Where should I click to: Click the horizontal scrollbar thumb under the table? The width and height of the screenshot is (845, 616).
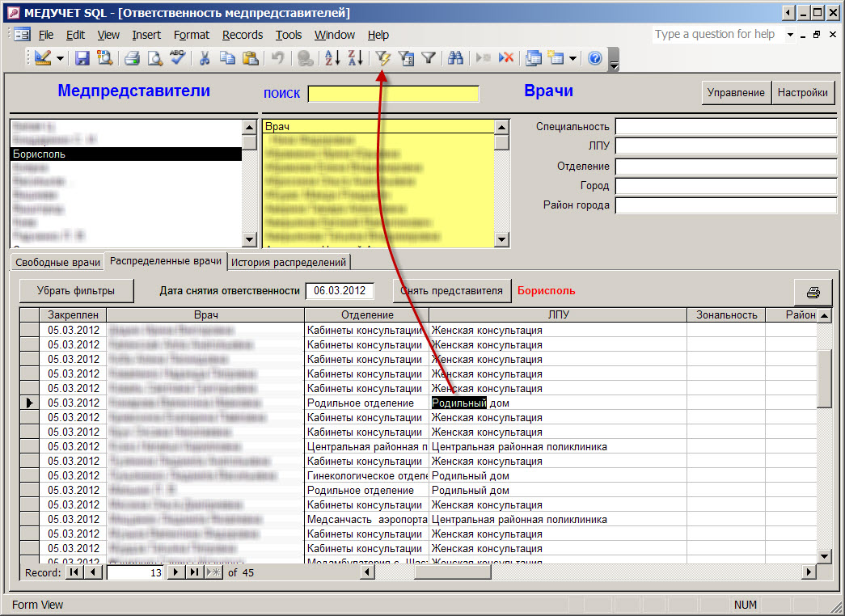[x=452, y=572]
